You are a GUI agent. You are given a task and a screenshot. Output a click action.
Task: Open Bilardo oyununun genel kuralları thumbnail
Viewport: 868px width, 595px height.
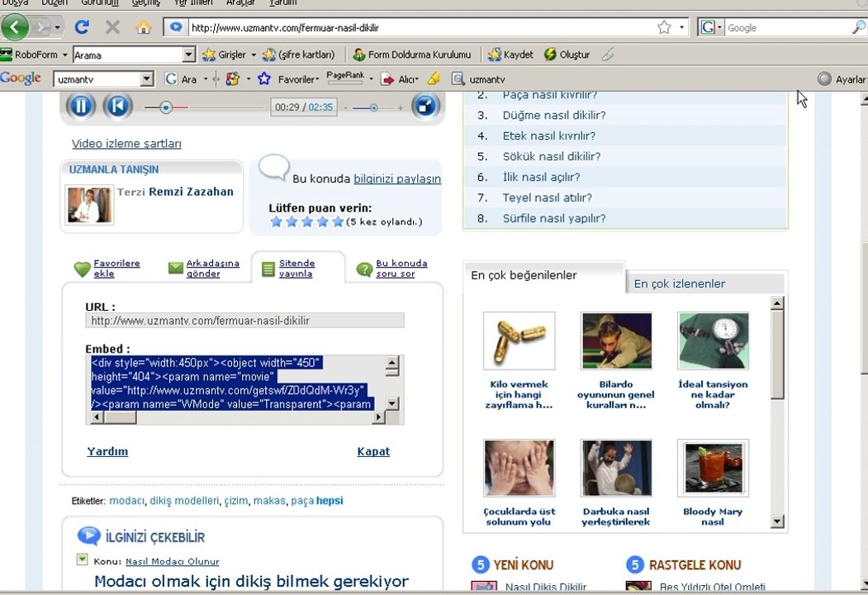tap(616, 340)
